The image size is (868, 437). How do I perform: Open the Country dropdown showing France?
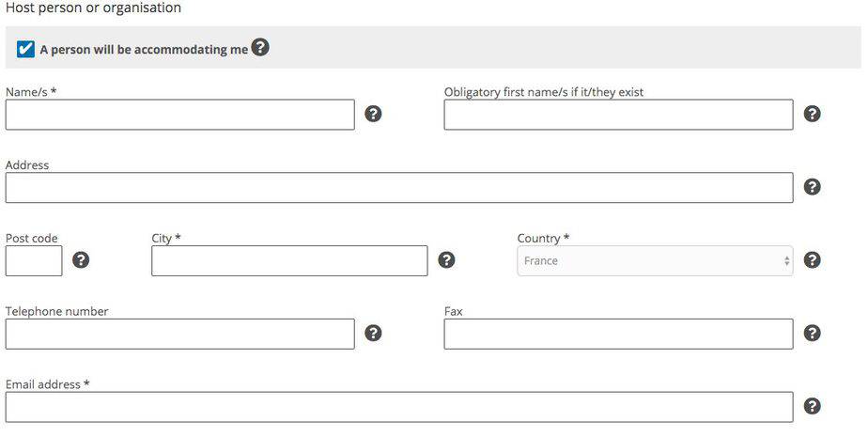coord(655,261)
